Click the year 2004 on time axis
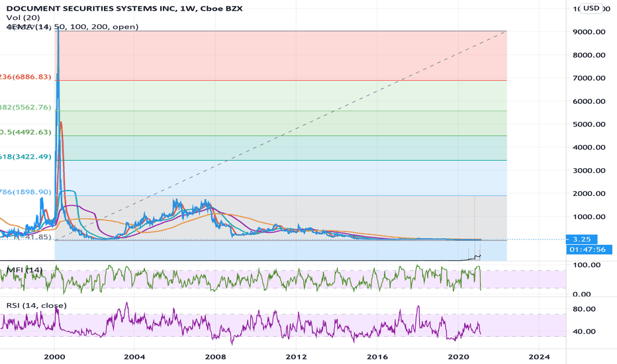 coord(134,357)
